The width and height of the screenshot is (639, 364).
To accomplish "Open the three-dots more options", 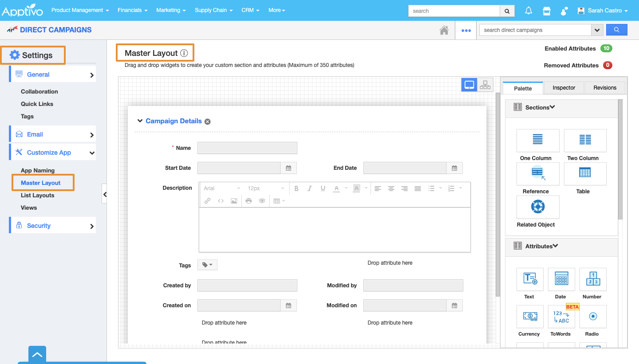I will (x=466, y=30).
